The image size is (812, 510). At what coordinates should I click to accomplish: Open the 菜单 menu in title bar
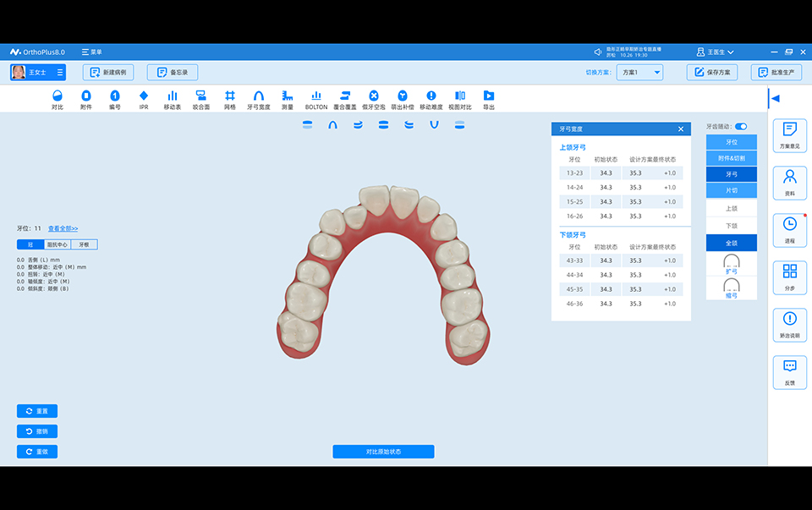[91, 52]
